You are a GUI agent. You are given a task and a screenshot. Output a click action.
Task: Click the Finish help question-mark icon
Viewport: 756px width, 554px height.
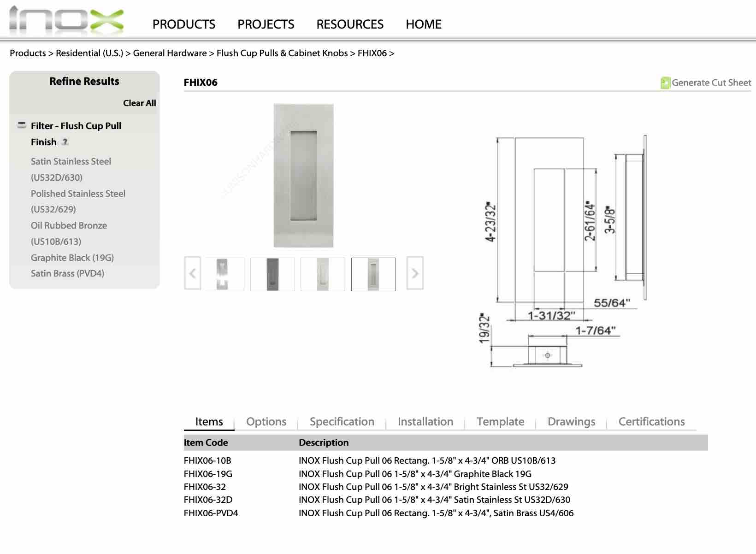[65, 142]
